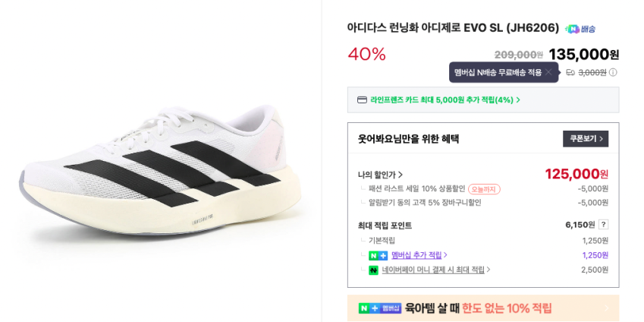644x322 pixels.
Task: Expand the 육아템 10% 적립 banner arrow
Action: [605, 308]
